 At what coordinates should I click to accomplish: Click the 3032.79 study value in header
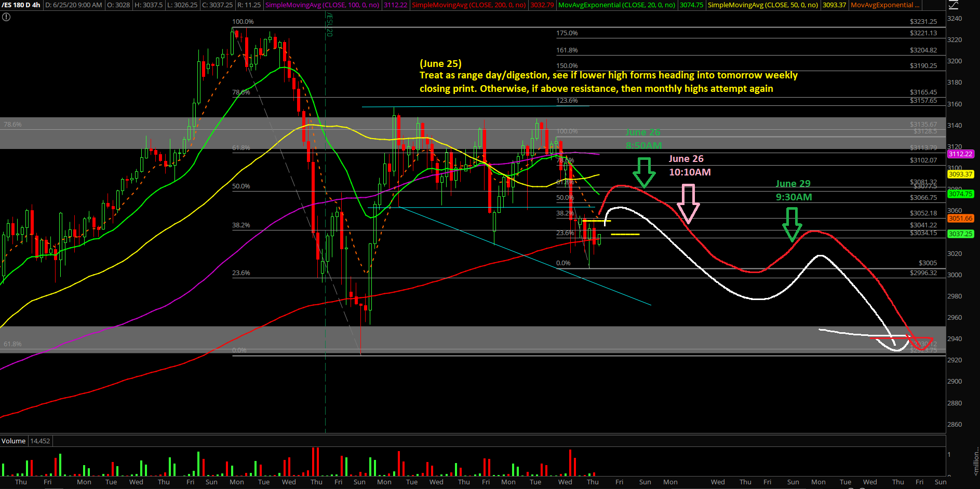click(542, 5)
